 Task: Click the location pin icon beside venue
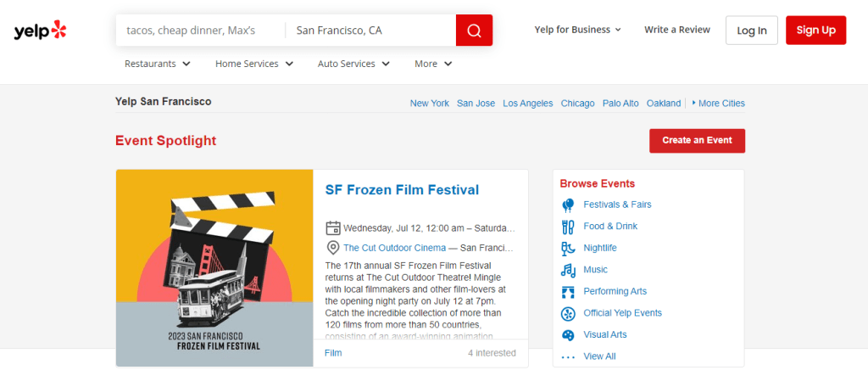332,248
